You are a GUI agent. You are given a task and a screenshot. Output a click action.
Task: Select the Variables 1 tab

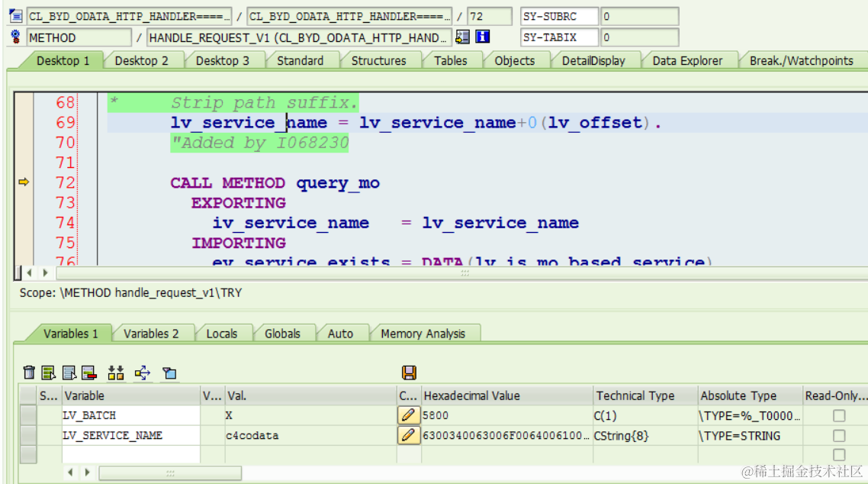[x=70, y=334]
